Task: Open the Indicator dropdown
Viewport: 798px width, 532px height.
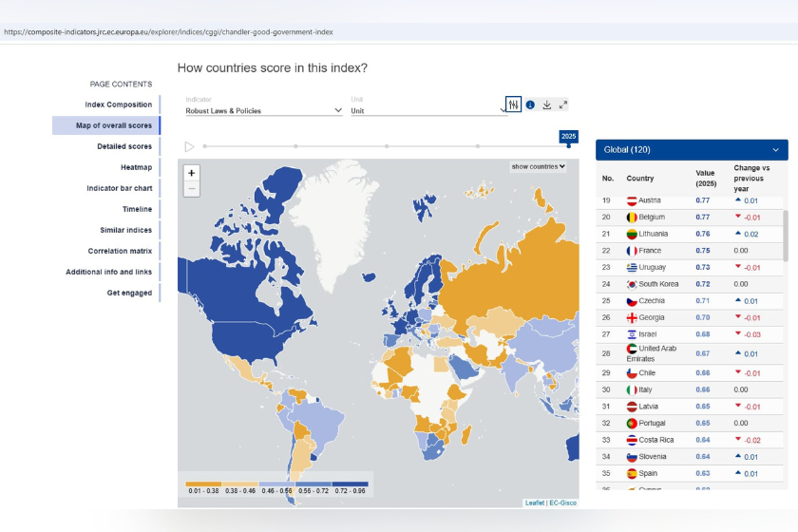Action: point(264,110)
